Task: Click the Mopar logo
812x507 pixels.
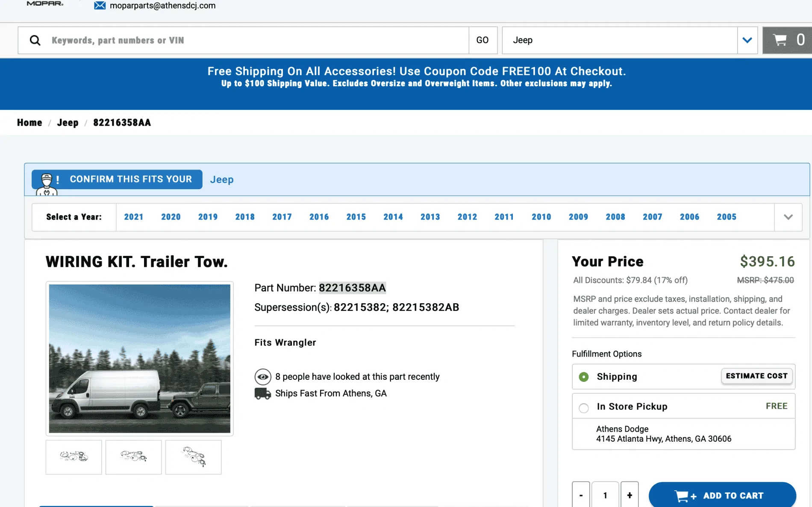Action: (45, 3)
